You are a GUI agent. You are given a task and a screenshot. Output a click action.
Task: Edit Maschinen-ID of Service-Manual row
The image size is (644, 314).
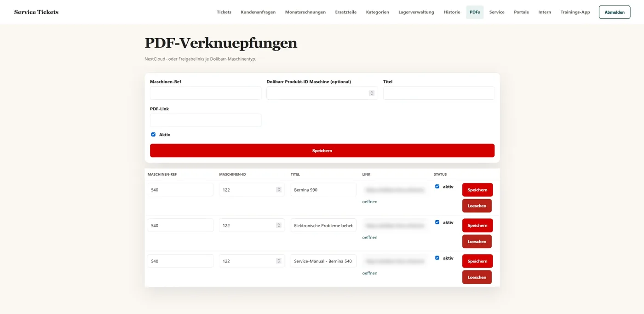(252, 261)
